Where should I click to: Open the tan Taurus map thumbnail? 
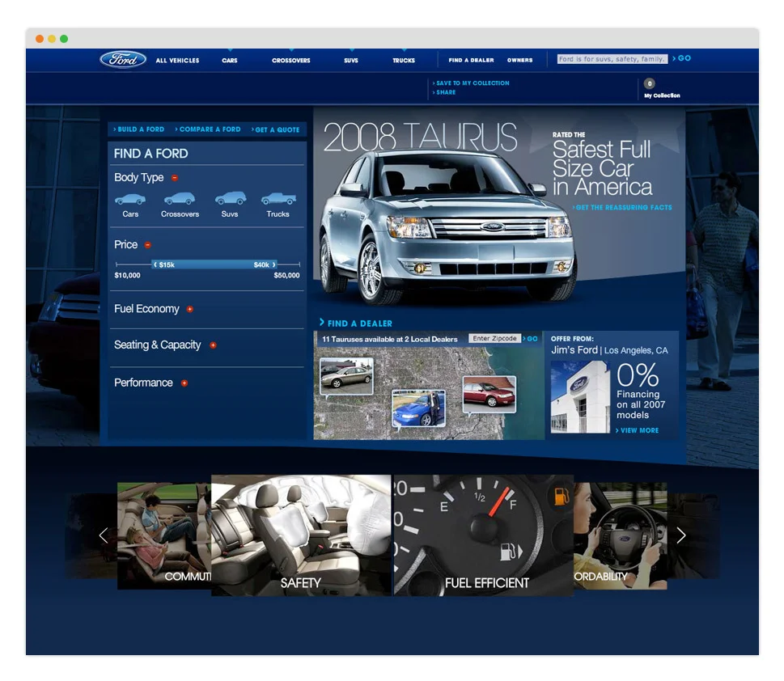coord(346,376)
